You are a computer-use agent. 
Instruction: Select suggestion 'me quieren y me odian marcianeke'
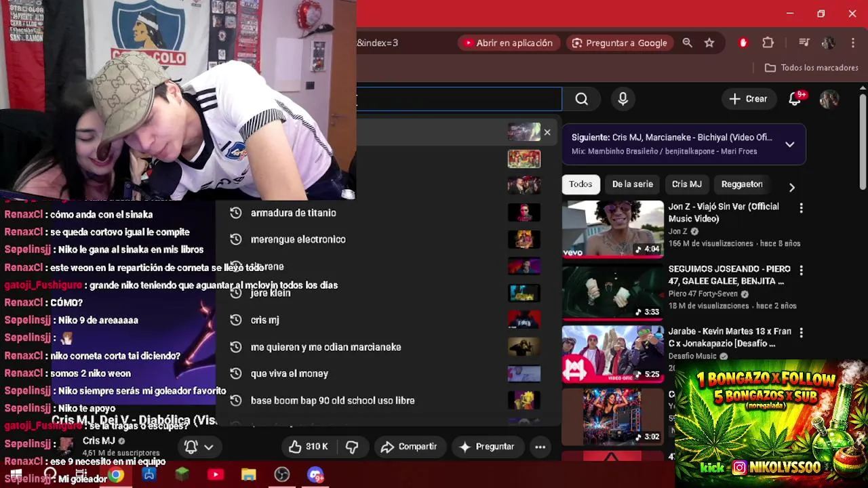[x=326, y=347]
